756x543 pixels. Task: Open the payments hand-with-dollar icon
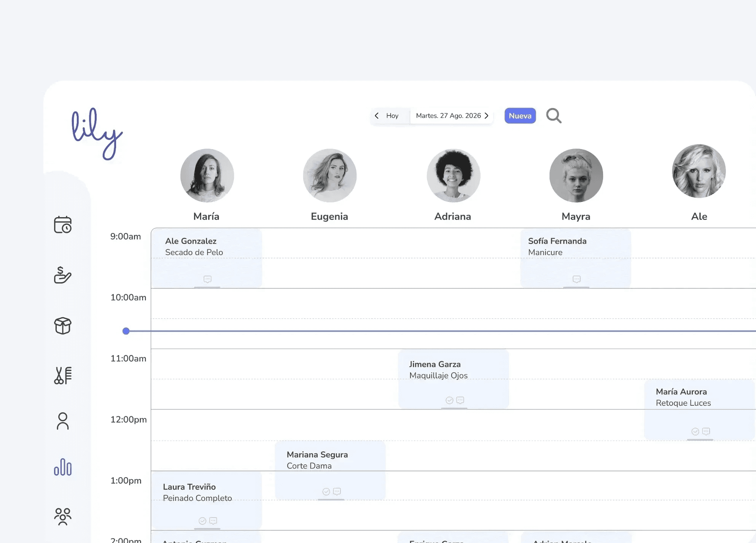click(63, 275)
